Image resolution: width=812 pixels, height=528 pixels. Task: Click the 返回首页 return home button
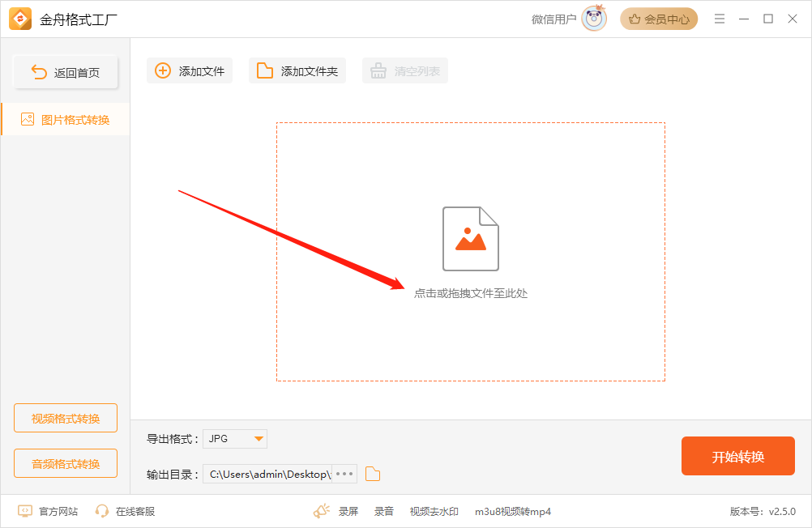(65, 71)
